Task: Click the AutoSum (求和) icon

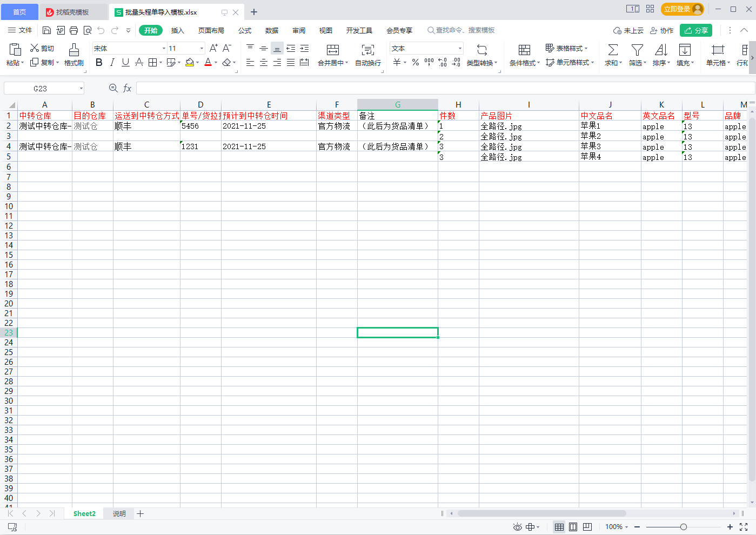Action: 613,50
